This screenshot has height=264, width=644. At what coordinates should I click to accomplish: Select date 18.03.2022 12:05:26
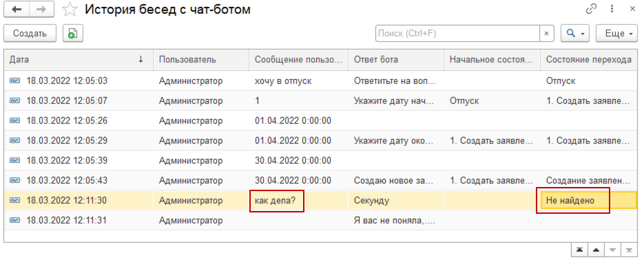(x=67, y=120)
